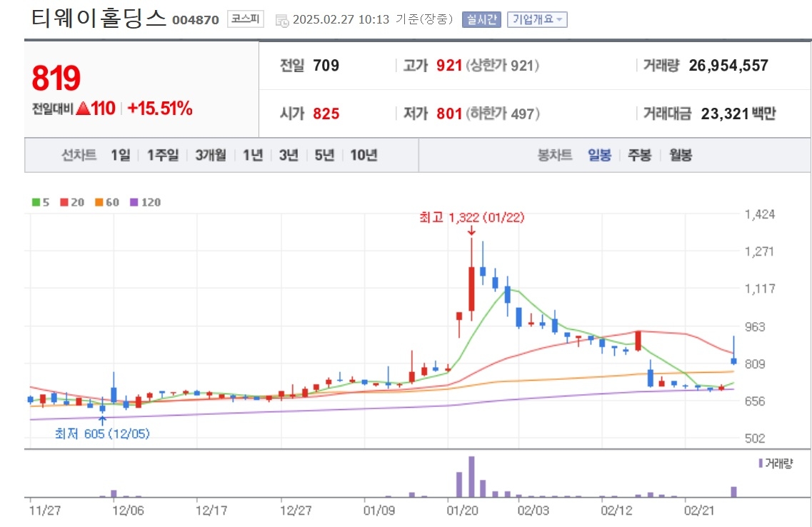Click the blue arrow at 최저 605 marker

coord(103,421)
